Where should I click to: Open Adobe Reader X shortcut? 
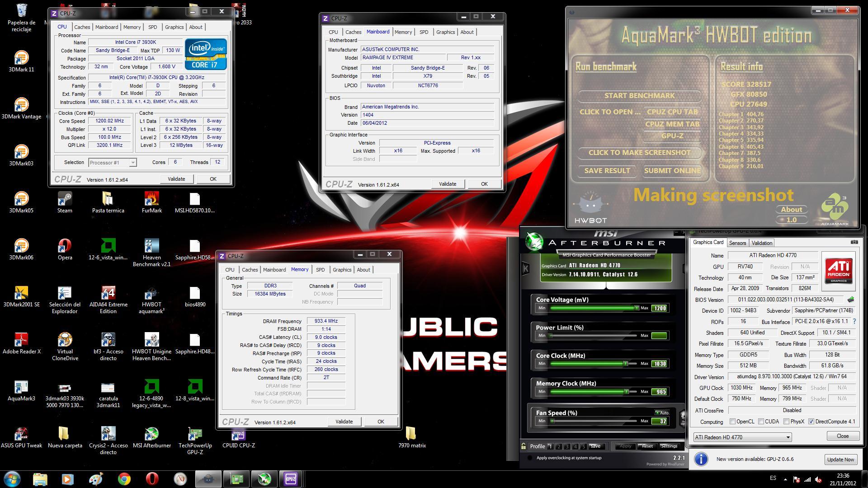coord(21,343)
